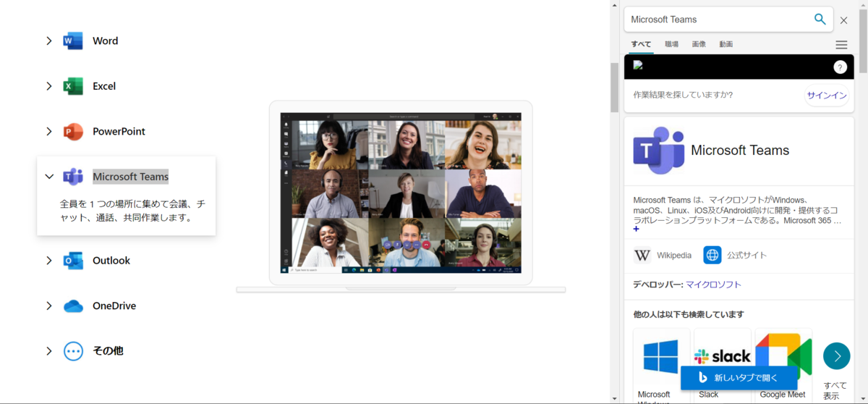Select the 職場 search tab

point(672,44)
